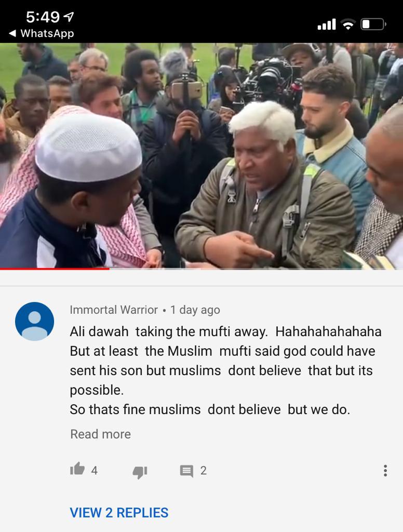Open replies via the comment bubble icon
The width and height of the screenshot is (403, 532).
click(186, 471)
